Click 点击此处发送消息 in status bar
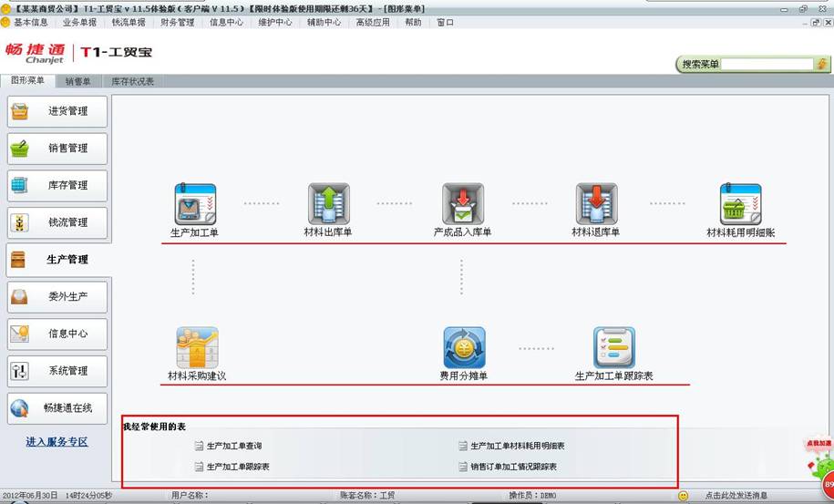Screen dimensions: 834x504 tap(736, 496)
